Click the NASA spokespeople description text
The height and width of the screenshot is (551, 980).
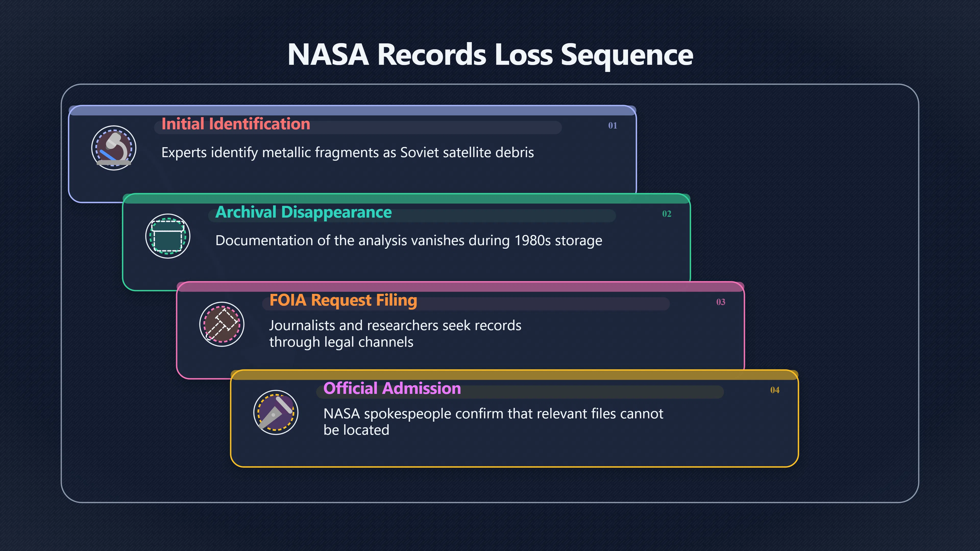point(493,422)
